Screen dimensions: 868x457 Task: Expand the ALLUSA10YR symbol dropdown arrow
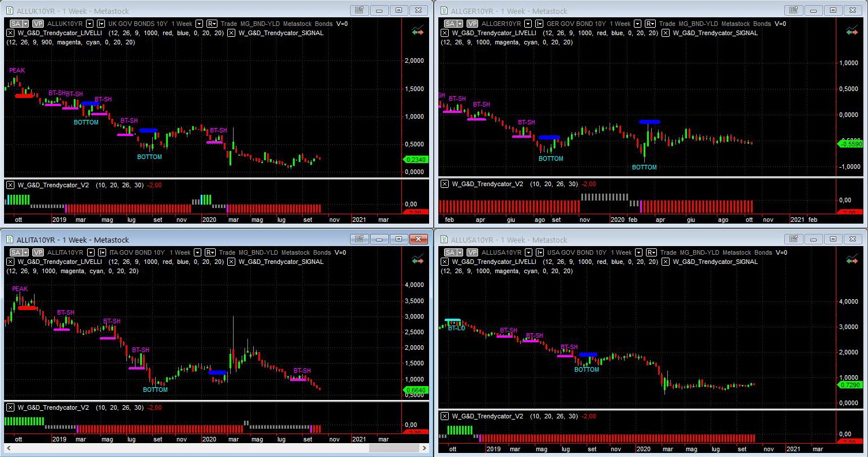(x=529, y=252)
